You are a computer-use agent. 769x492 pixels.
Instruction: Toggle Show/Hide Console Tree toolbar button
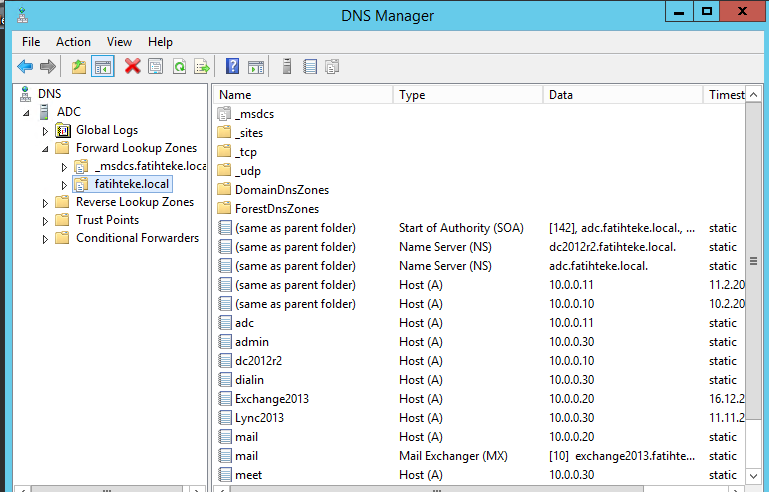(103, 66)
